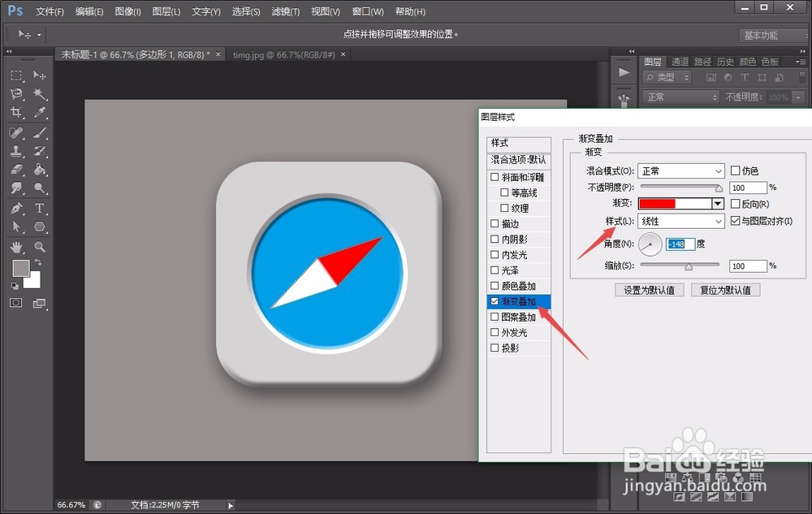The width and height of the screenshot is (812, 514).
Task: Enable Bevel and Emboss (斜面和浮雕) checkbox
Action: tap(495, 177)
